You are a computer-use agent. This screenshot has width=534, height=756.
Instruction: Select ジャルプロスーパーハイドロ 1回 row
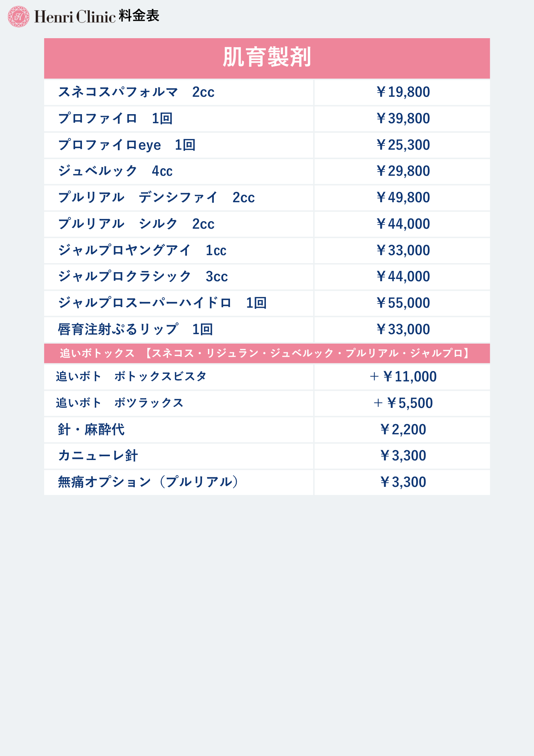click(x=179, y=303)
